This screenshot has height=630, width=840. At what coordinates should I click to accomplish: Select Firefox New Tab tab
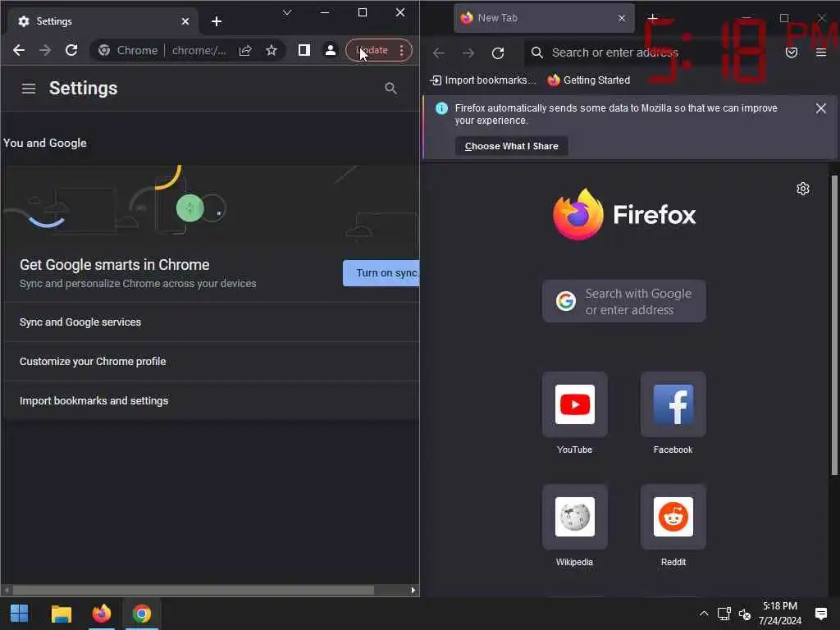point(544,18)
